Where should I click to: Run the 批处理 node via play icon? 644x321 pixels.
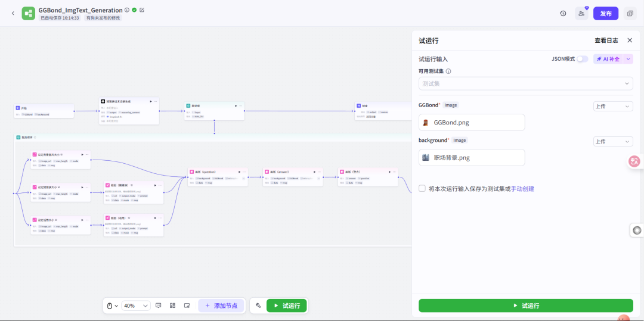(x=236, y=106)
